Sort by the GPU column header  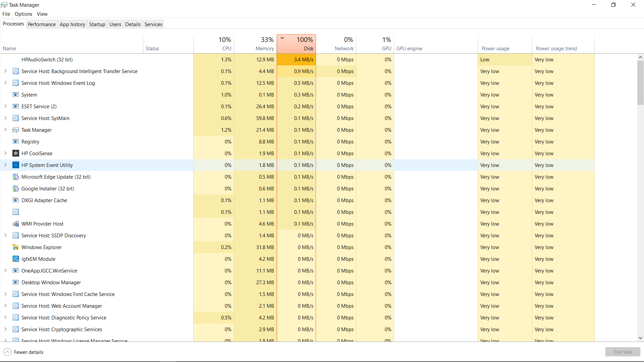(375, 44)
